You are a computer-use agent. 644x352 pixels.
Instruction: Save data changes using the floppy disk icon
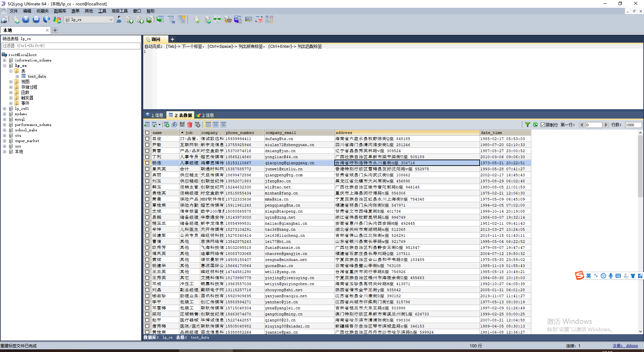[182, 125]
